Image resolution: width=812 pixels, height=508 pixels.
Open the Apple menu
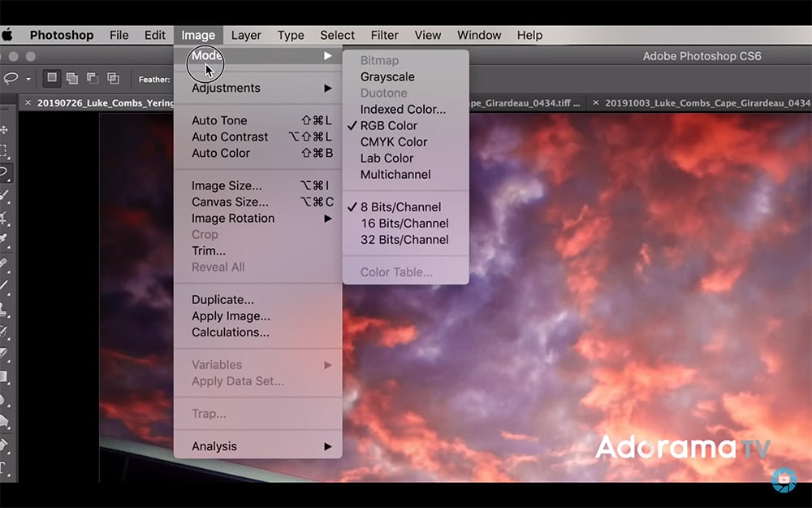pyautogui.click(x=8, y=35)
